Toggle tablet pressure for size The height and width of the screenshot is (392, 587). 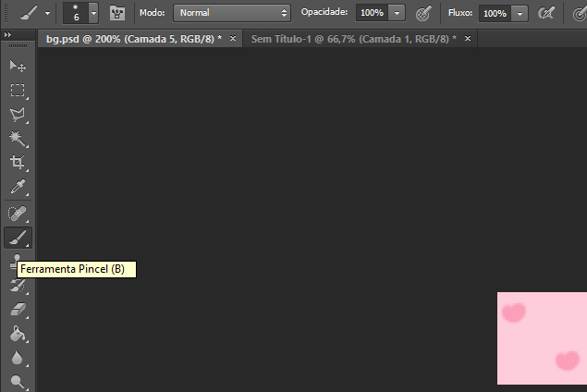(580, 14)
